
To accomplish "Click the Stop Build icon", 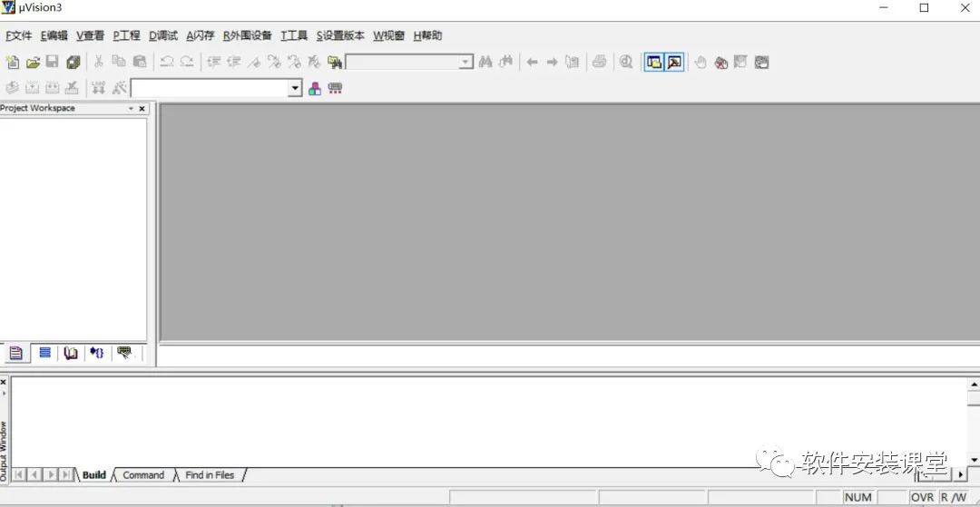I will pos(73,88).
